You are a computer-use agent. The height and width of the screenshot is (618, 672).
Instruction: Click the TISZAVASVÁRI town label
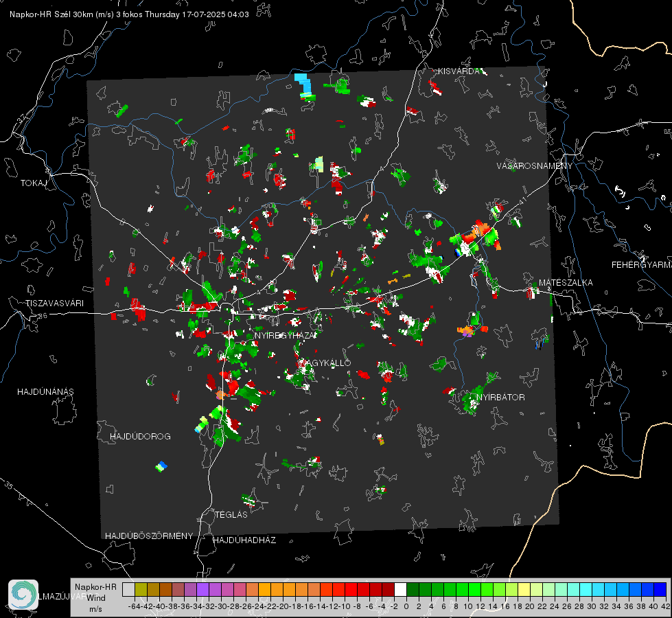54,304
